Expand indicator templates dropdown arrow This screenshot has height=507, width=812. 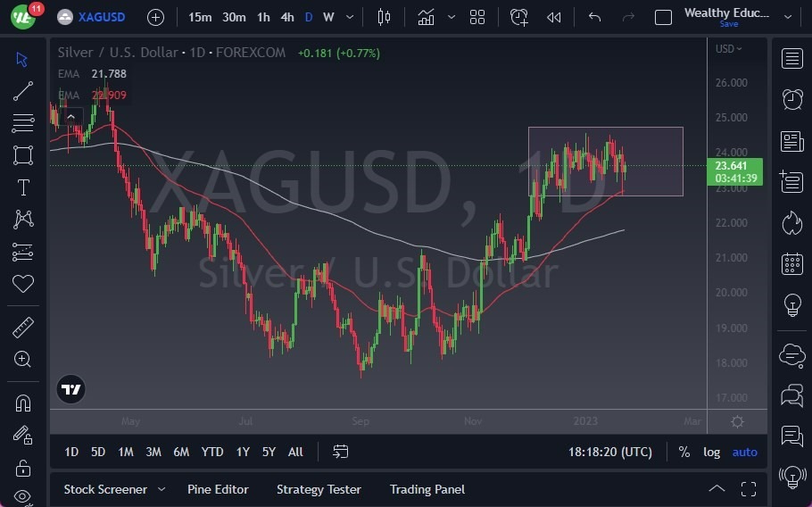(x=452, y=17)
